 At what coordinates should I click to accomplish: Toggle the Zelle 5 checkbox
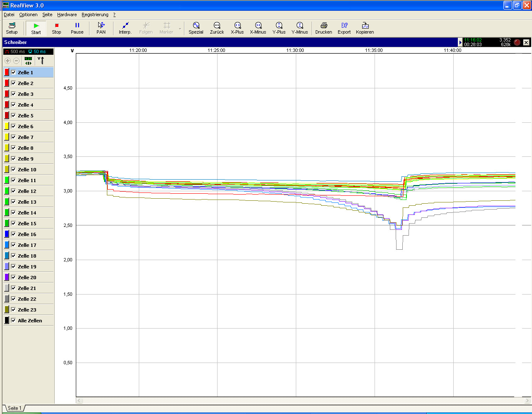coord(14,115)
